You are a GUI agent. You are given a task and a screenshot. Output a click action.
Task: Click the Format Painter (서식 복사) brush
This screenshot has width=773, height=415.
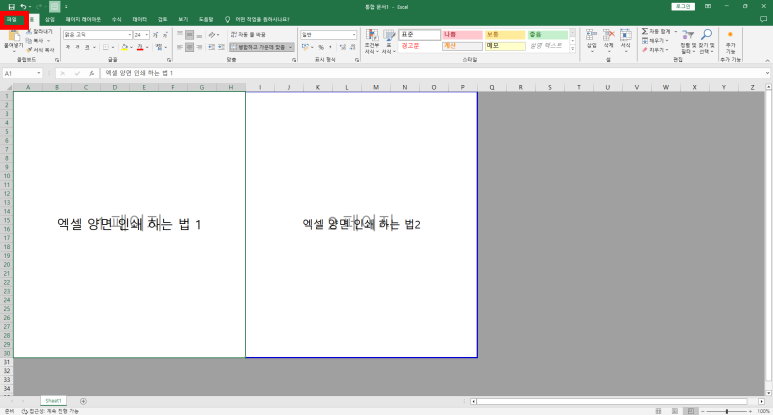point(40,50)
